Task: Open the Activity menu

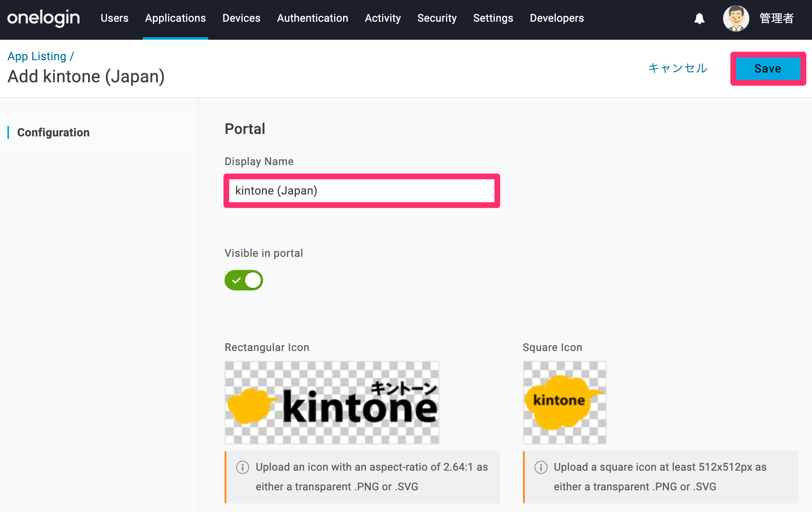Action: [383, 18]
